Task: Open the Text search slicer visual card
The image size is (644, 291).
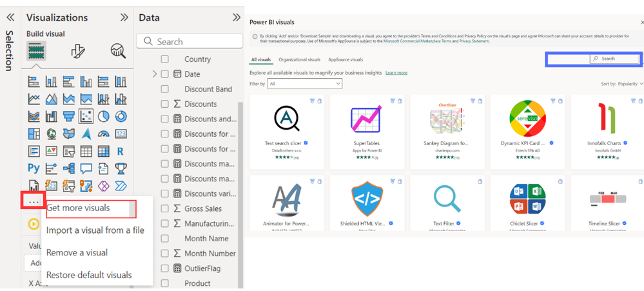Action: tap(287, 132)
